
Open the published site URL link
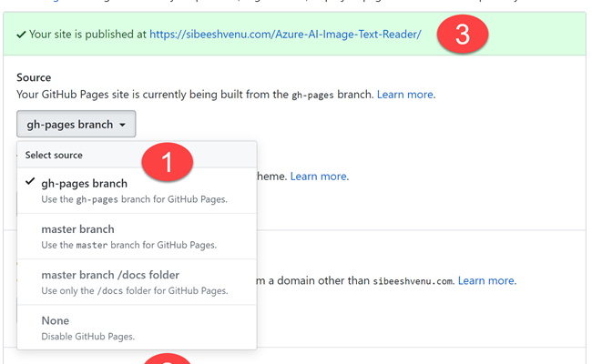click(285, 35)
